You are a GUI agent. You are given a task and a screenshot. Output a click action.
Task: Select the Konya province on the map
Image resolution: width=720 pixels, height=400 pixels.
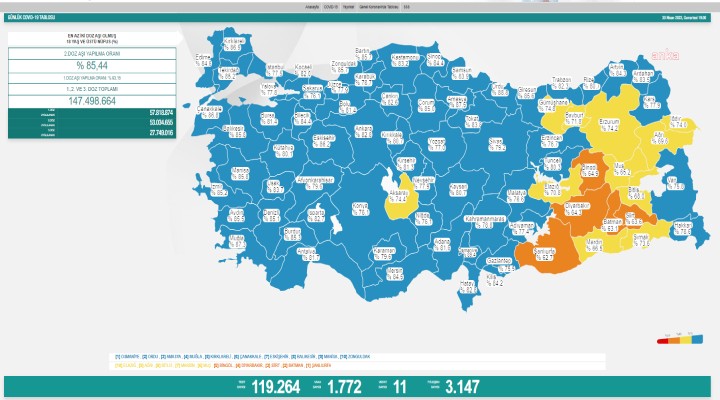pos(356,208)
